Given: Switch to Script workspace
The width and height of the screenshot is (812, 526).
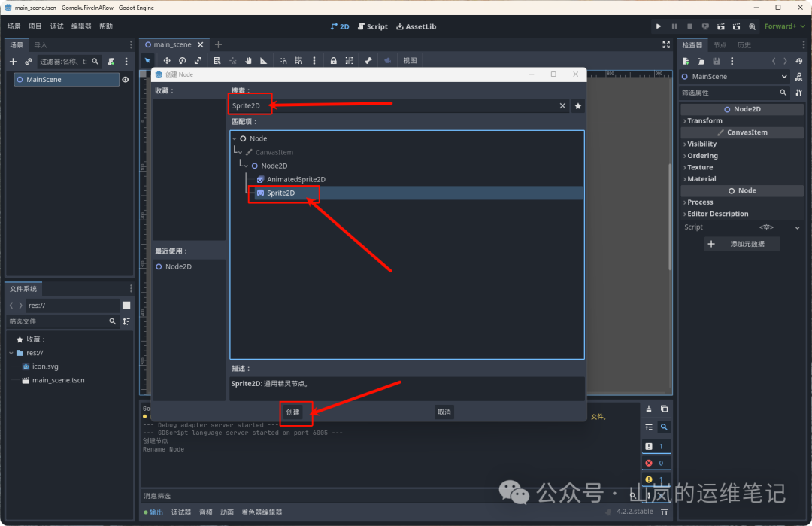Looking at the screenshot, I should 373,26.
